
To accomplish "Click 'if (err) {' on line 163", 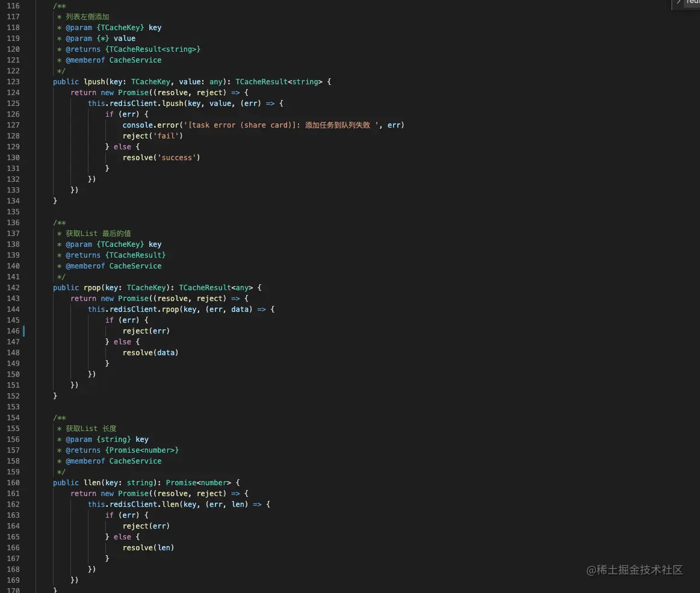I will [127, 515].
